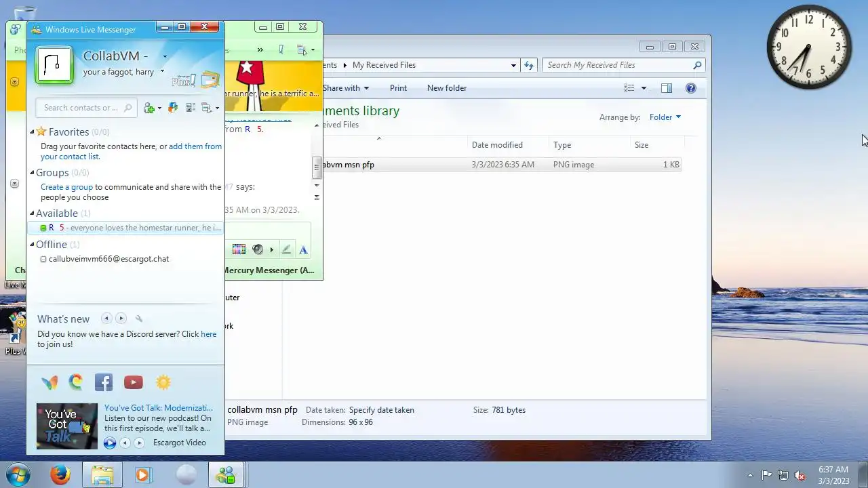The height and width of the screenshot is (488, 868).
Task: Sort files by Size column header
Action: point(657,145)
